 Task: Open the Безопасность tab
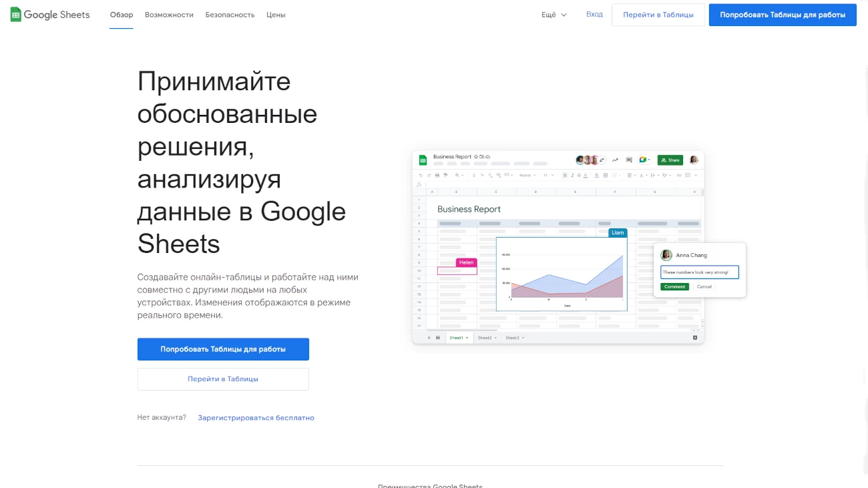230,15
